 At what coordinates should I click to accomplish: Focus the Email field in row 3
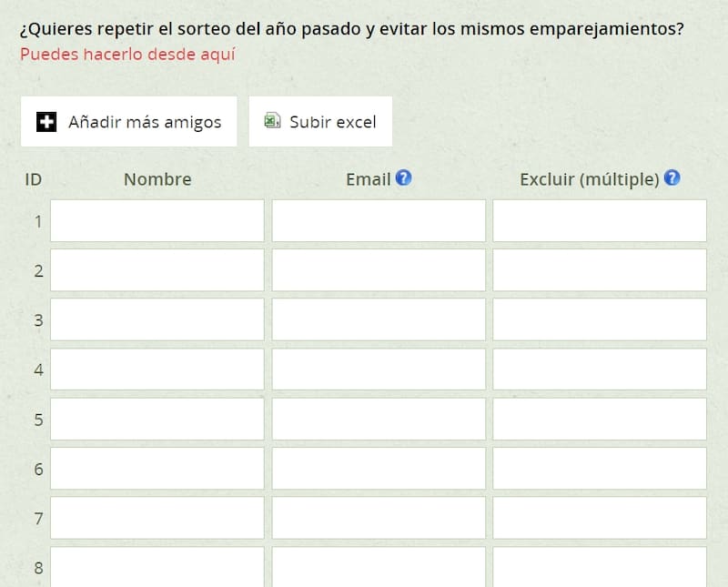tap(379, 319)
